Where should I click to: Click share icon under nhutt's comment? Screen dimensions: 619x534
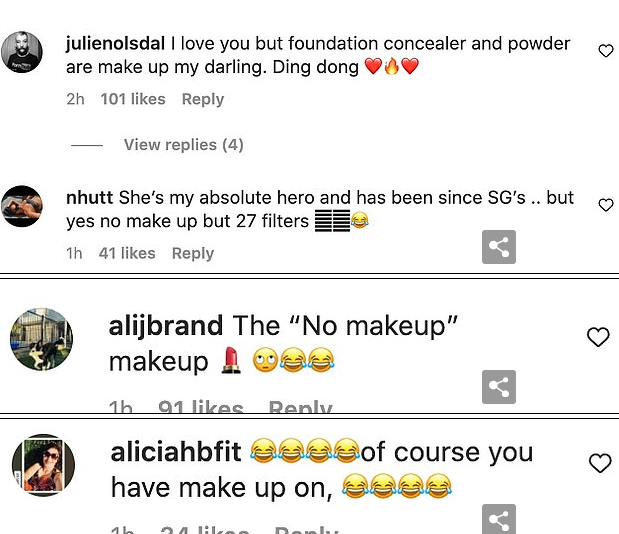[499, 247]
